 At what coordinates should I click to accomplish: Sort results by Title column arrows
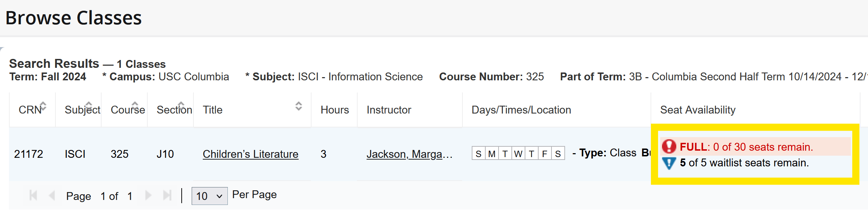pyautogui.click(x=299, y=106)
